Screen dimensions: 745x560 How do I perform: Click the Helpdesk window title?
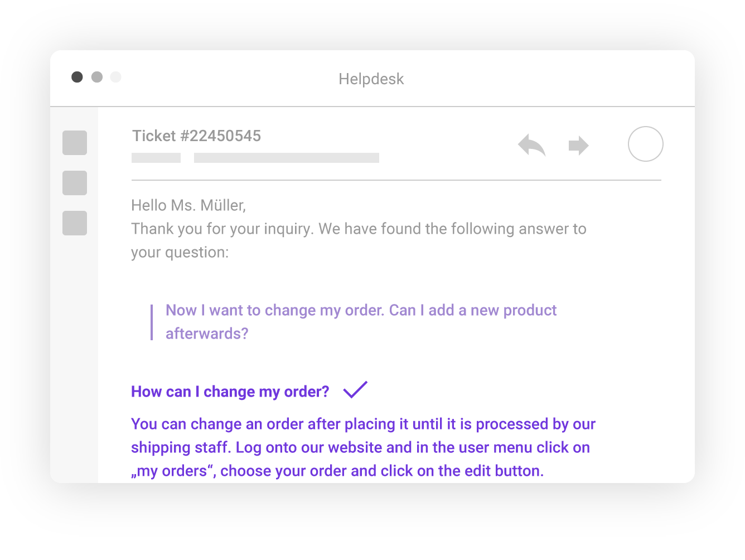pos(371,79)
